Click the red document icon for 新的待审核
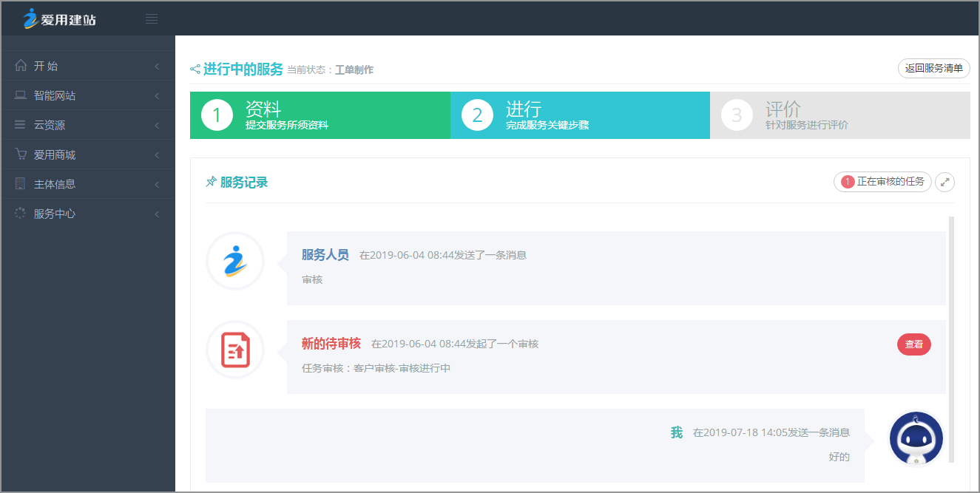 click(235, 350)
